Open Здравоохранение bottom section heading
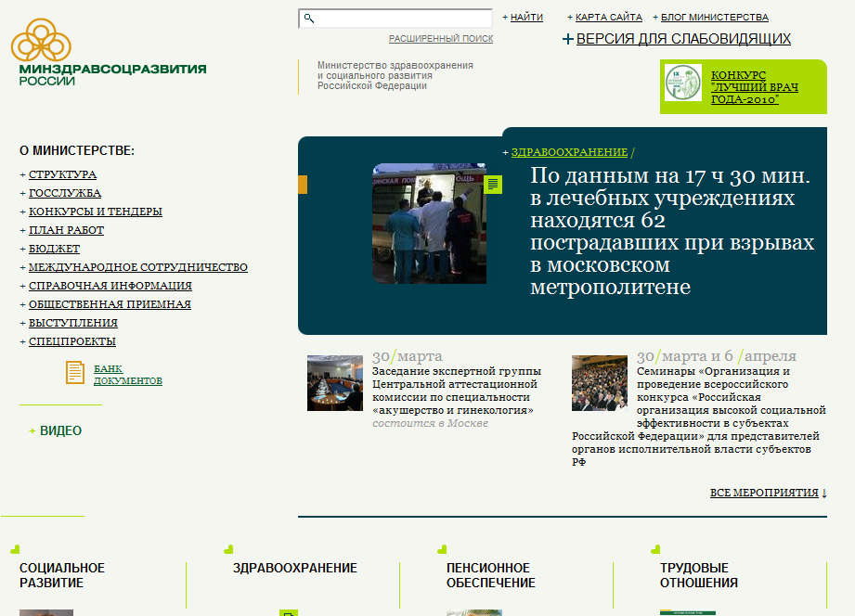 (x=295, y=568)
